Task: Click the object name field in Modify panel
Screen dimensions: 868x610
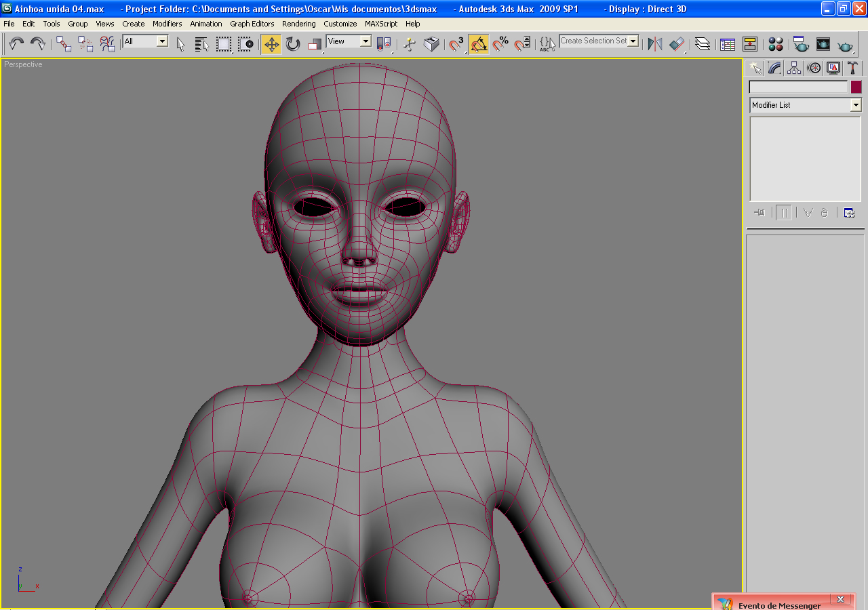Action: (x=798, y=87)
